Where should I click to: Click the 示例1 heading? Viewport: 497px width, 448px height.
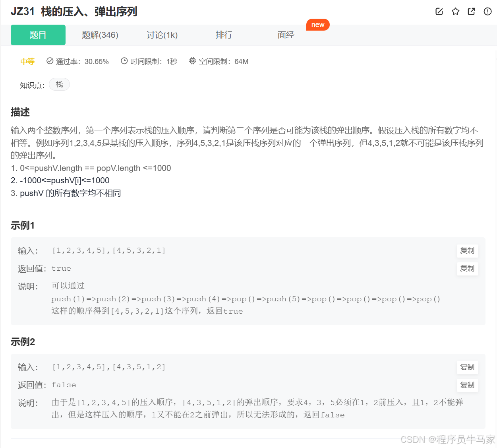point(23,225)
